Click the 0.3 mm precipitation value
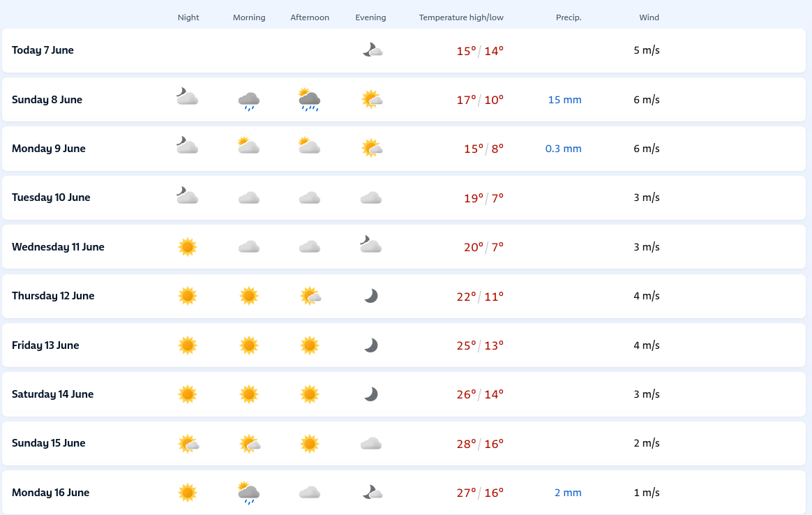 [564, 149]
